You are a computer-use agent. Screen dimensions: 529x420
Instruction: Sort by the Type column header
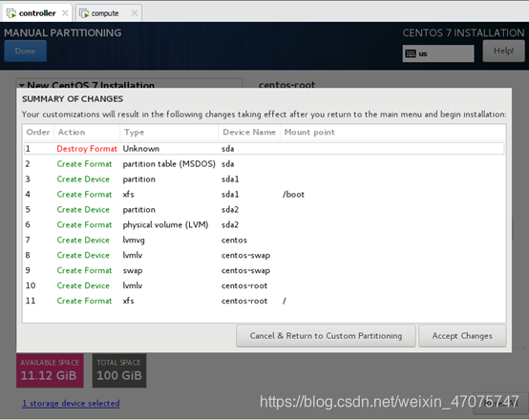point(169,133)
